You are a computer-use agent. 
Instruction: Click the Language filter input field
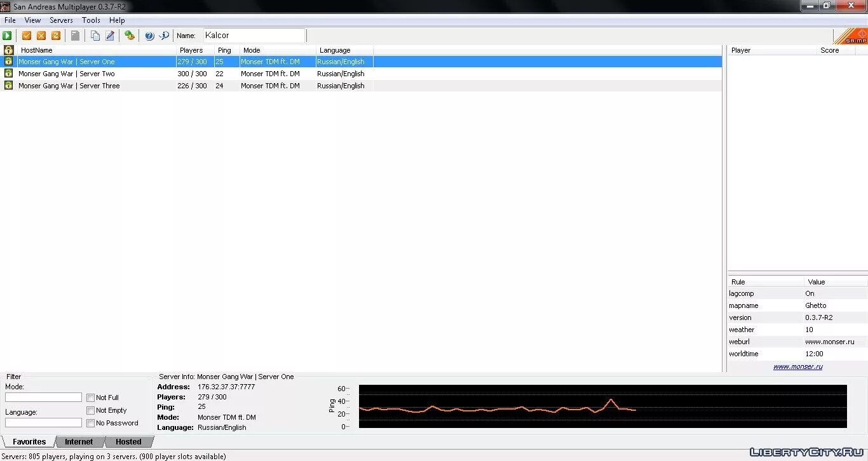point(43,423)
